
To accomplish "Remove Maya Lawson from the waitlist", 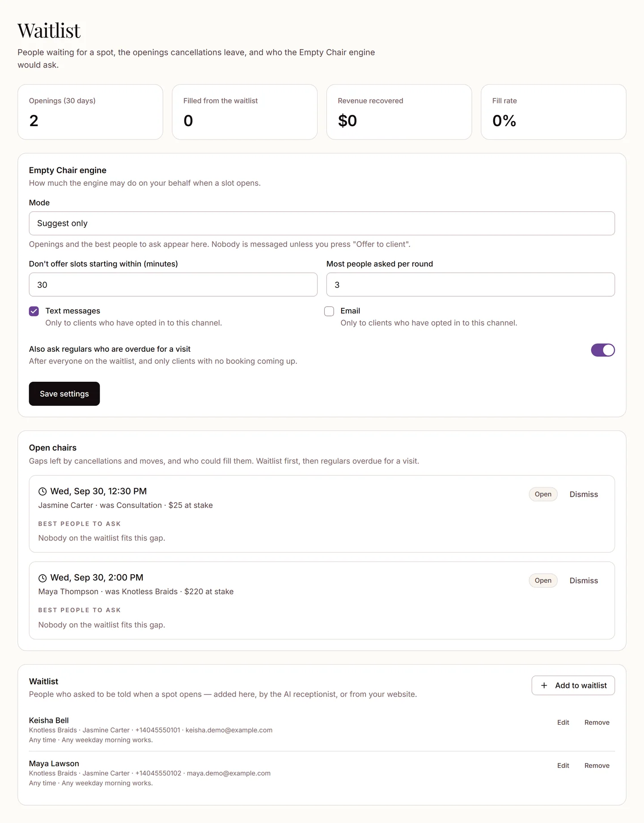I will click(x=597, y=766).
